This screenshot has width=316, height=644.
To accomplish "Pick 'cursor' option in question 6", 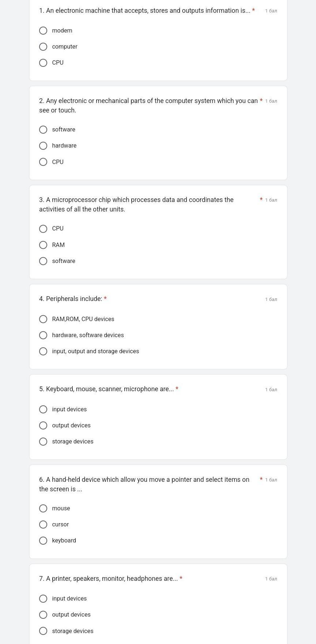I will click(x=43, y=525).
